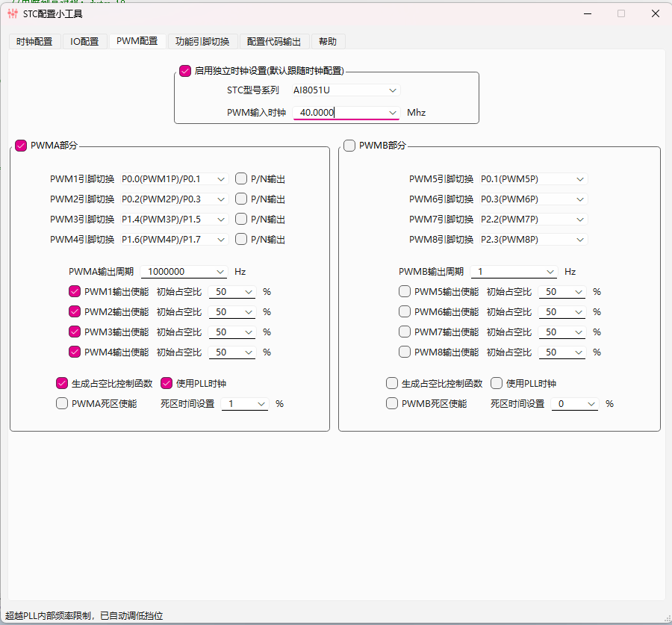This screenshot has height=625, width=672.
Task: Toggle PWM3输出使能 checkbox
Action: (75, 332)
